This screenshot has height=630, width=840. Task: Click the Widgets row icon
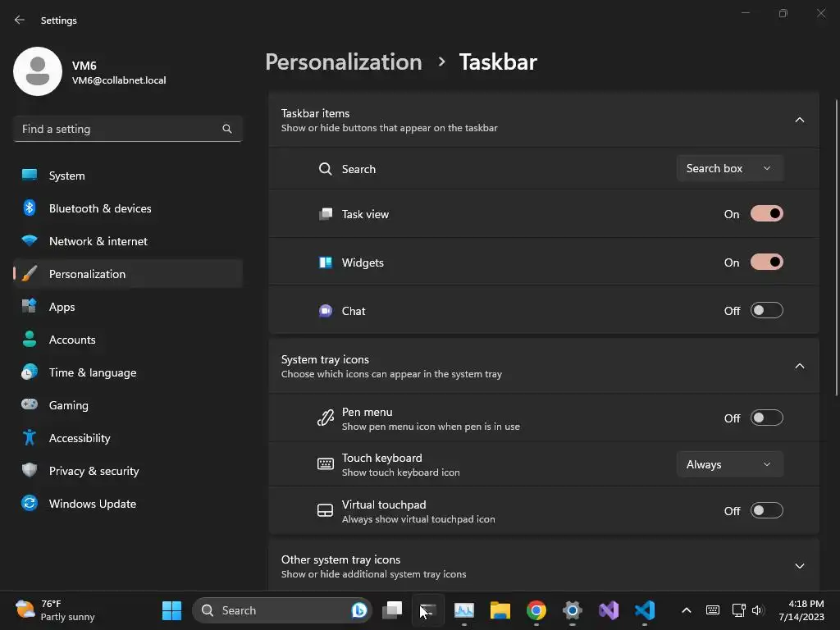(325, 262)
